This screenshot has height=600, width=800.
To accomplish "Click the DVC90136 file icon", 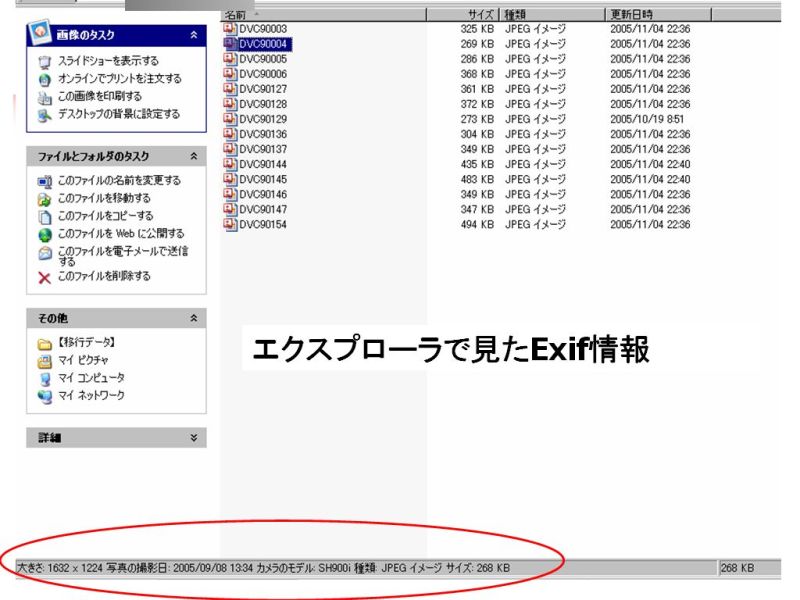I will click(230, 134).
